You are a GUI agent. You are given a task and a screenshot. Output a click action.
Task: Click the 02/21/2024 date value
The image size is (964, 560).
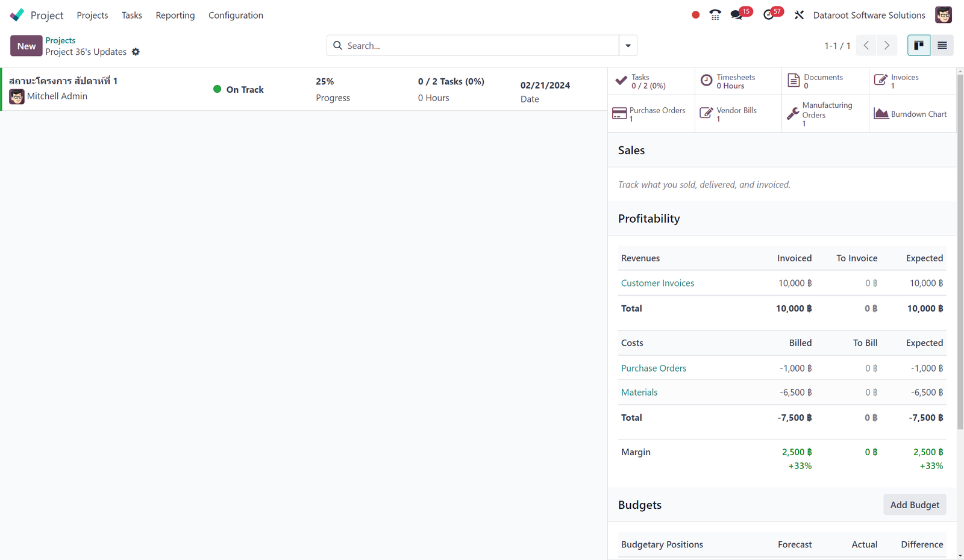point(545,85)
